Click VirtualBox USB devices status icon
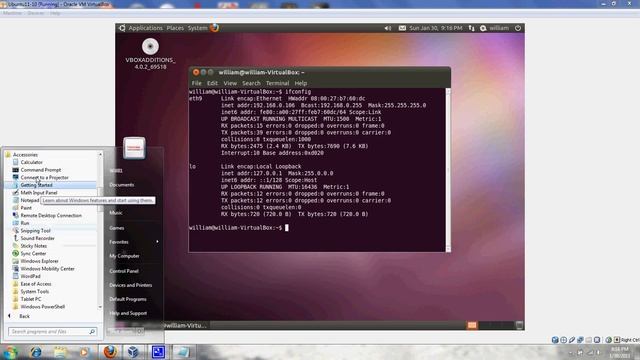The image size is (640, 360). [572, 340]
